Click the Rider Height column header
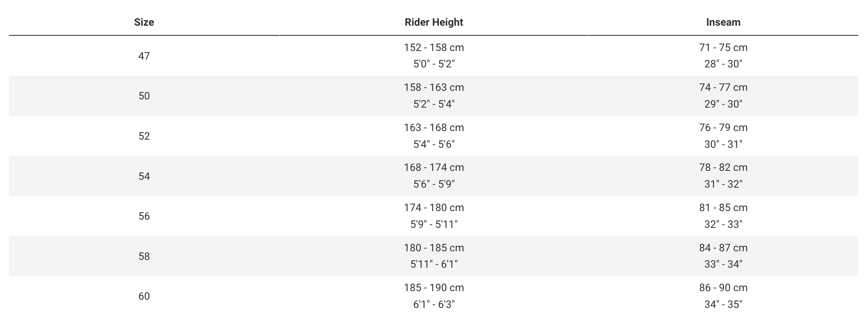Screen dimensions: 868x312 click(434, 22)
